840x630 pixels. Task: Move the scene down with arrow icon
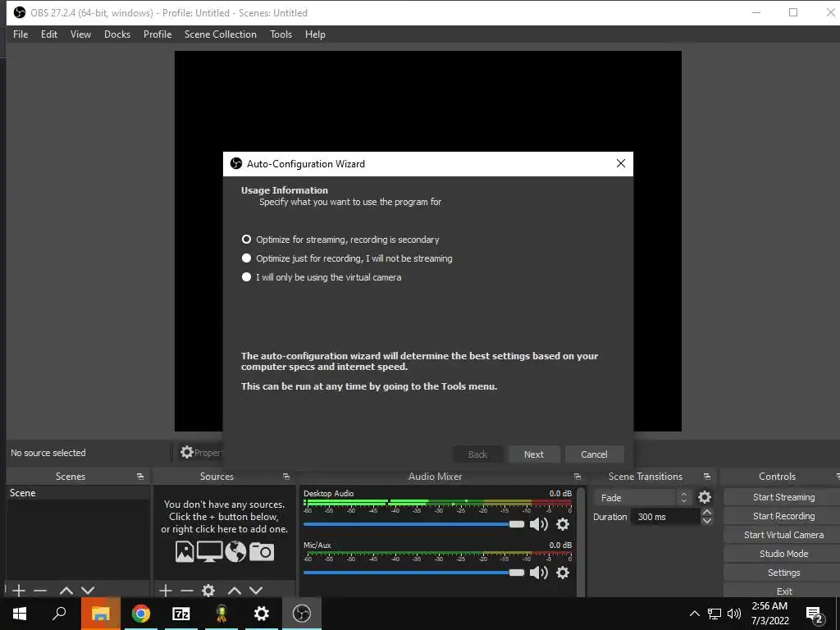click(x=88, y=591)
